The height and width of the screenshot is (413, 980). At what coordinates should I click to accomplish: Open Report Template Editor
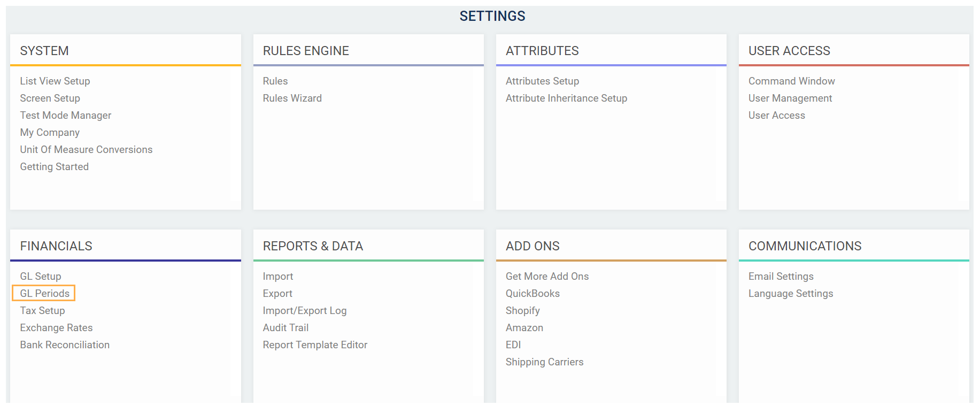pyautogui.click(x=315, y=345)
